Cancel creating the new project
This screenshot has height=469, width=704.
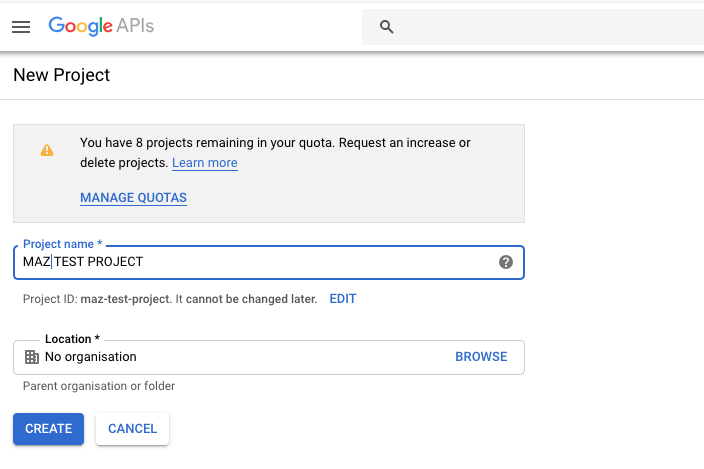click(x=132, y=429)
